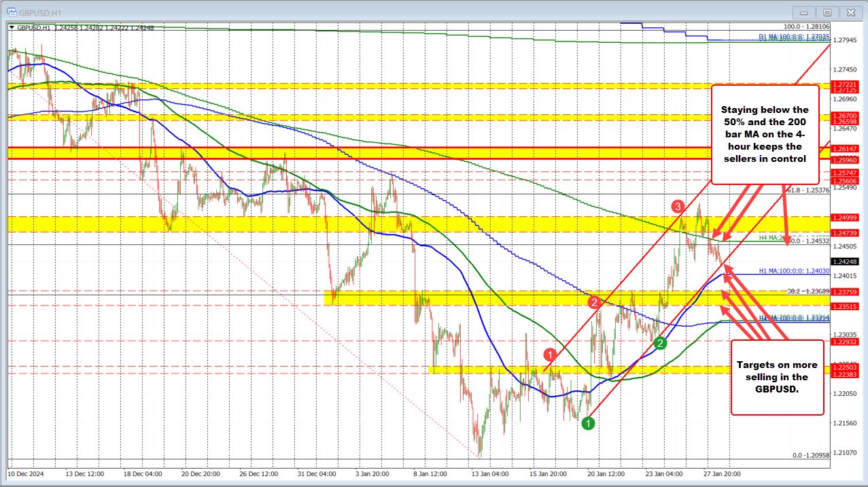Select the green circle marker 1 near the low
Image resolution: width=868 pixels, height=487 pixels.
click(x=587, y=423)
